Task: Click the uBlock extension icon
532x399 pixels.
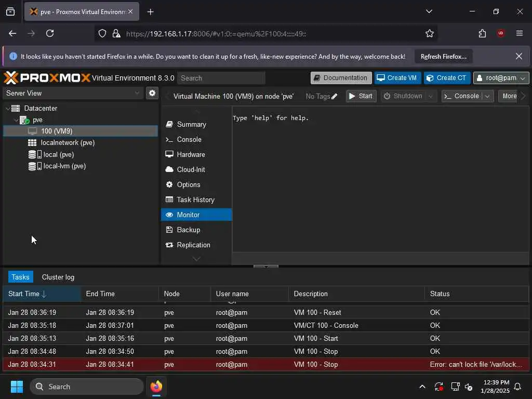Action: [500, 33]
